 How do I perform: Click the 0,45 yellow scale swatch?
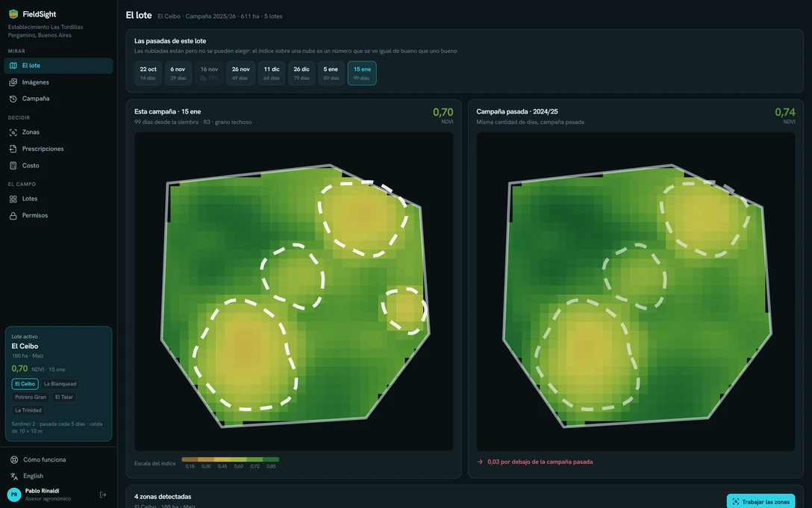tap(222, 459)
